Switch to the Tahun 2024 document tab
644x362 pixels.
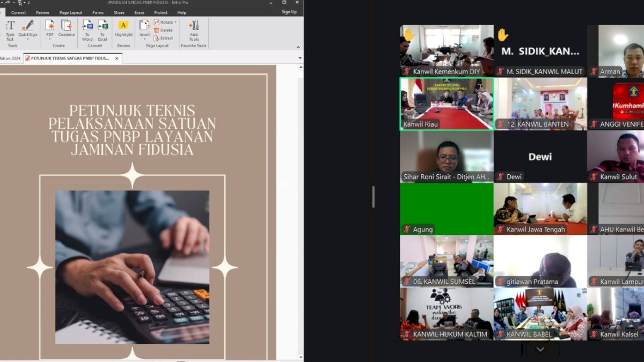point(10,58)
